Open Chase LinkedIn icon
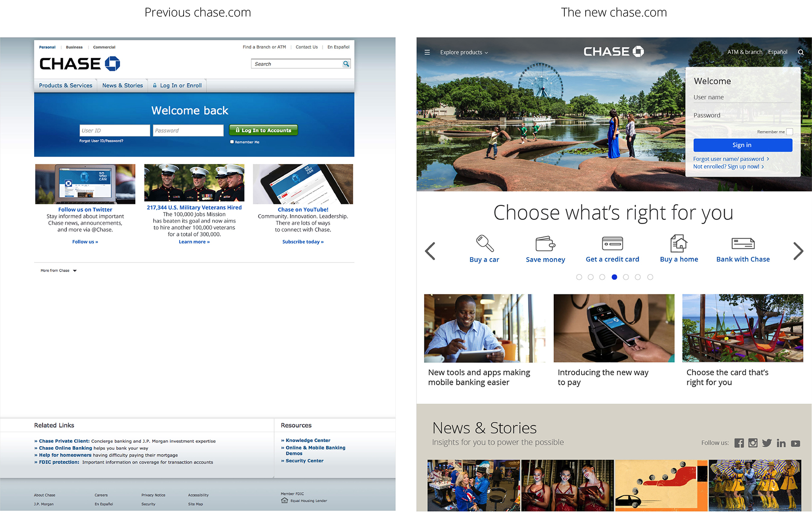Image resolution: width=812 pixels, height=515 pixels. (x=781, y=443)
